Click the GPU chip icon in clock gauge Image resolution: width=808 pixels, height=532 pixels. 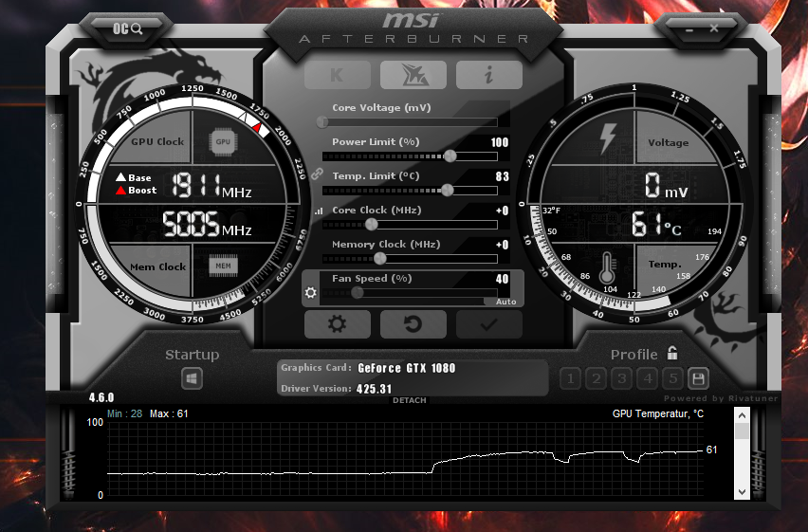point(223,141)
